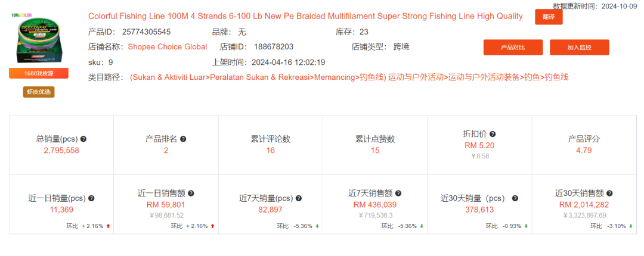Click help icon beside 近一日销售额
The image size is (644, 256).
191,193
